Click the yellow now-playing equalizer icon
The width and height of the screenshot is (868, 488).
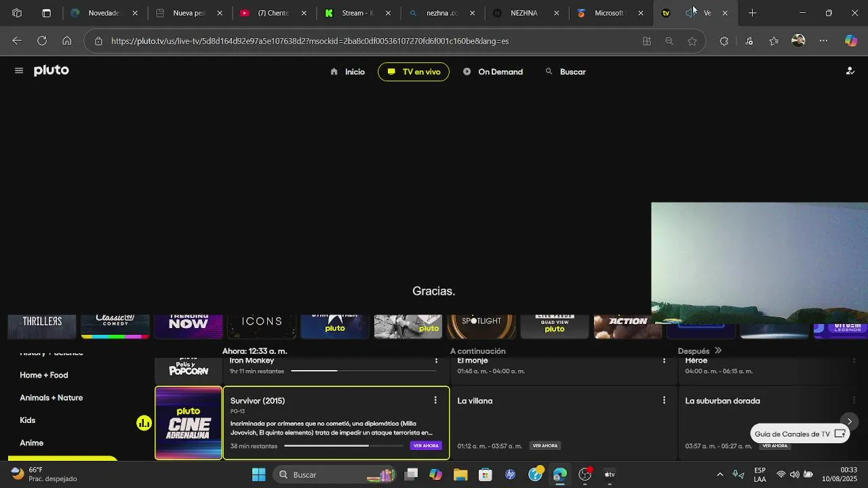coord(144,424)
